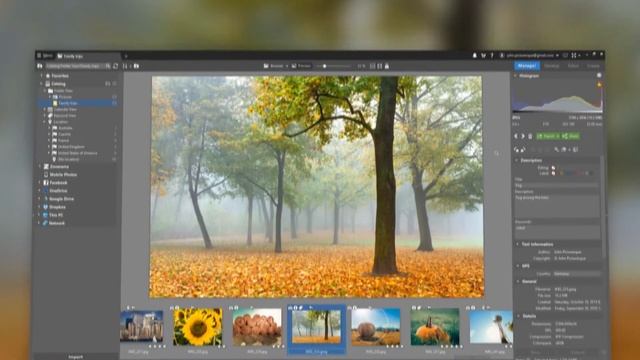Switch to the Manager module tab
This screenshot has width=640, height=360.
527,65
